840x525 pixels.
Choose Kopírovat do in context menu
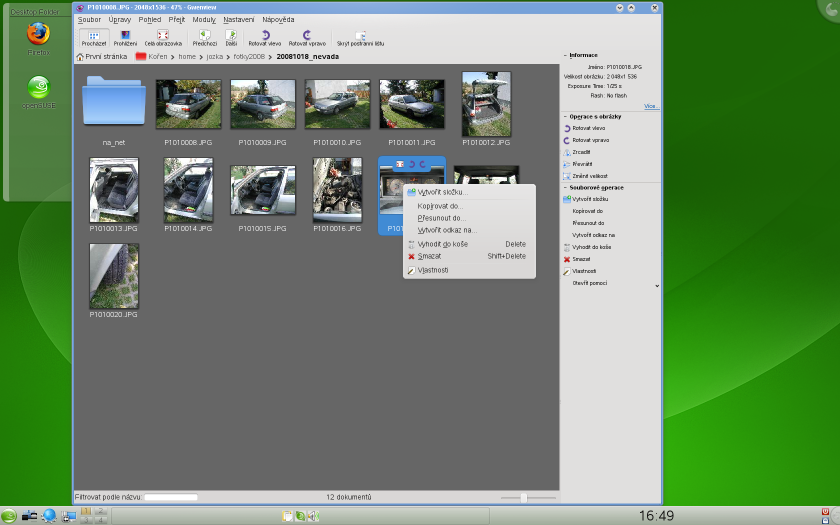[469, 206]
